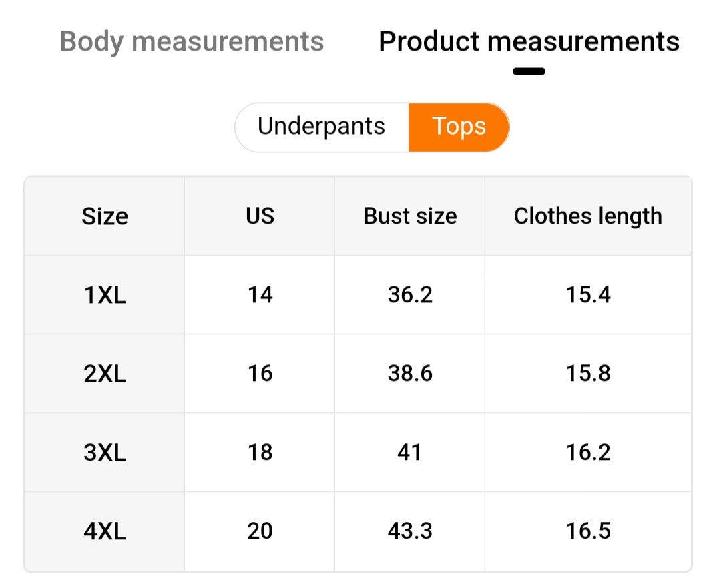Image resolution: width=721 pixels, height=588 pixels.
Task: Click the US column header
Action: [x=260, y=216]
